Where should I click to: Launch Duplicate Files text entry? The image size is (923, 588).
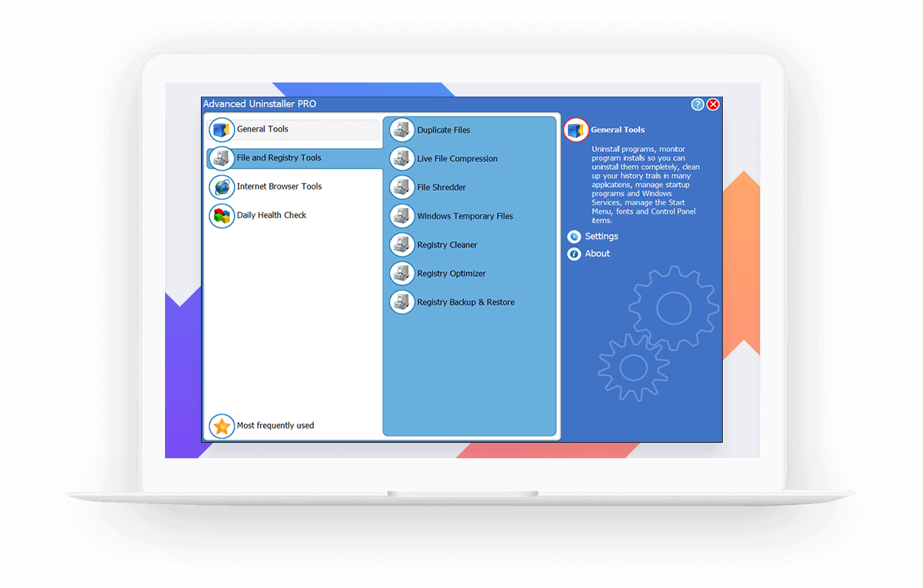click(444, 130)
